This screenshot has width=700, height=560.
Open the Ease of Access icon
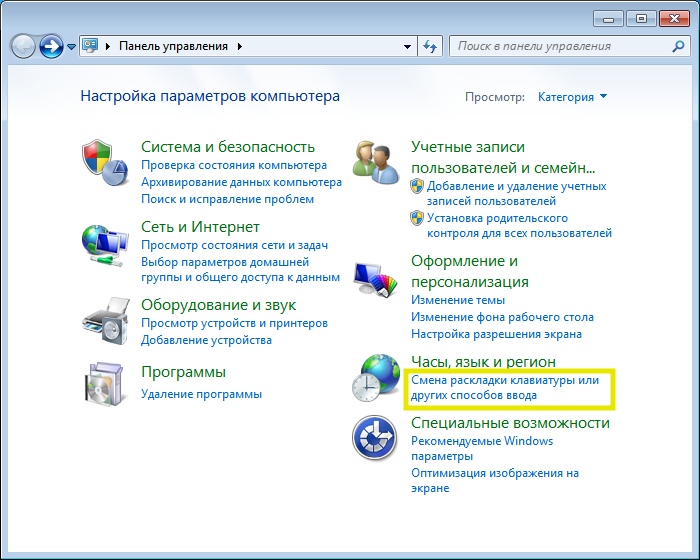tap(375, 440)
